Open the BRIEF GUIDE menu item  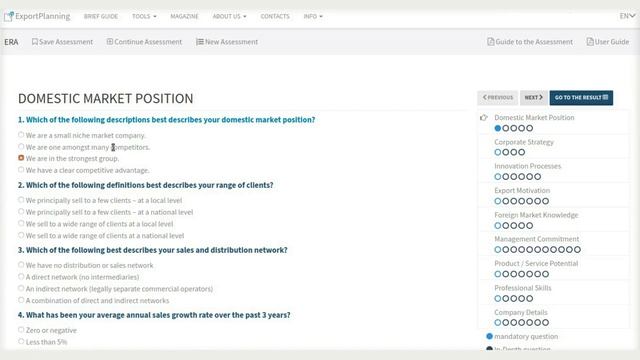pos(101,16)
